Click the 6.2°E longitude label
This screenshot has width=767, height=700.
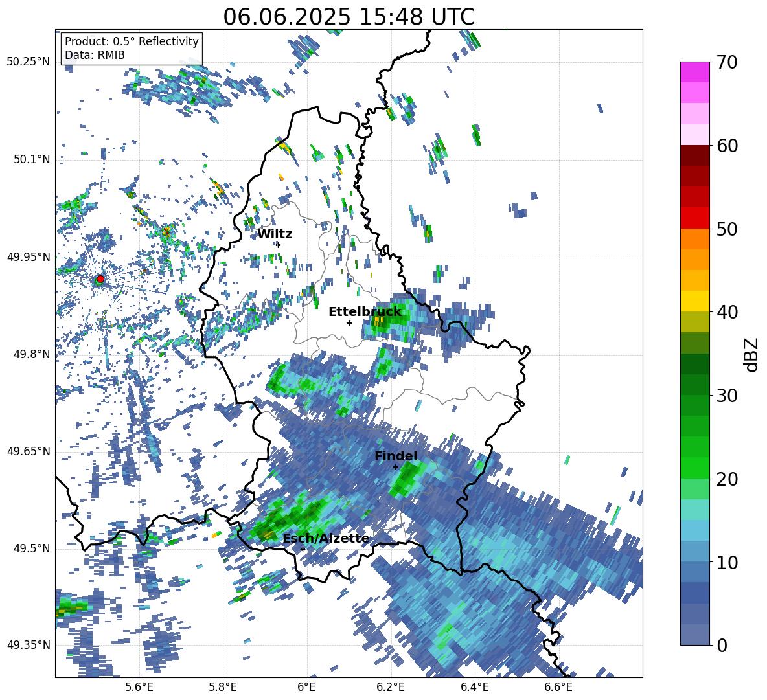click(391, 687)
